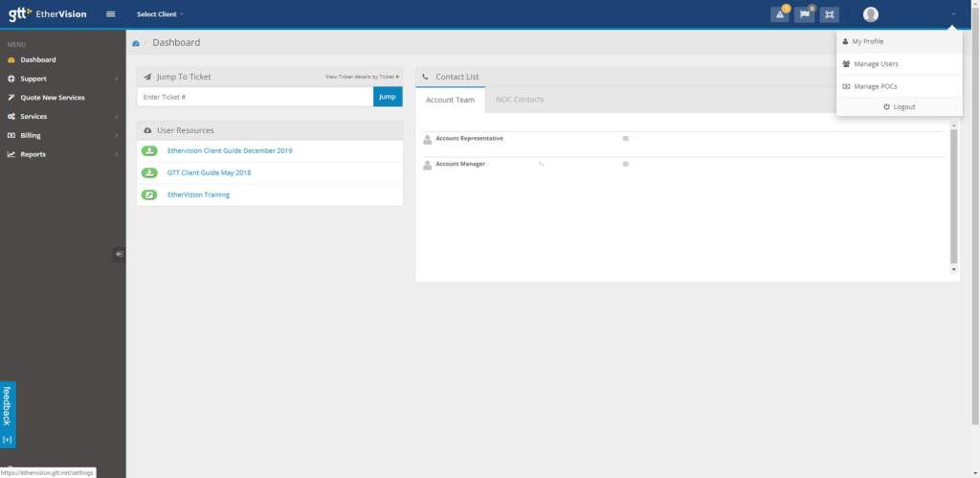The height and width of the screenshot is (478, 980).
Task: Click the Services gears icon
Action: tap(11, 116)
